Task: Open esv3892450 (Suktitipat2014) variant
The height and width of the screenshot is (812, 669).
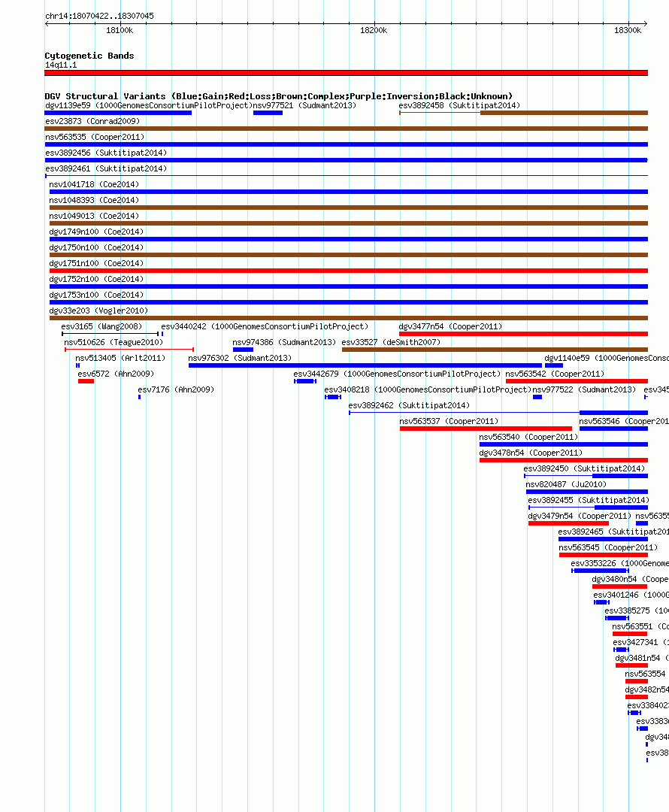Action: 585,468
